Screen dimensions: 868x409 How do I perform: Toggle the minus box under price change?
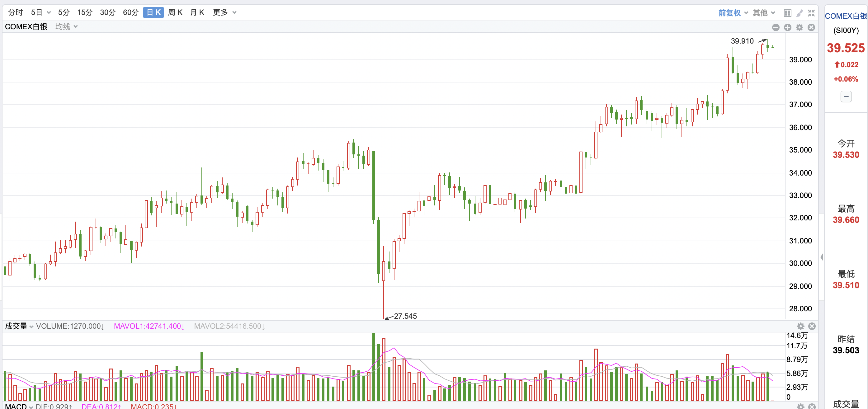pyautogui.click(x=846, y=97)
